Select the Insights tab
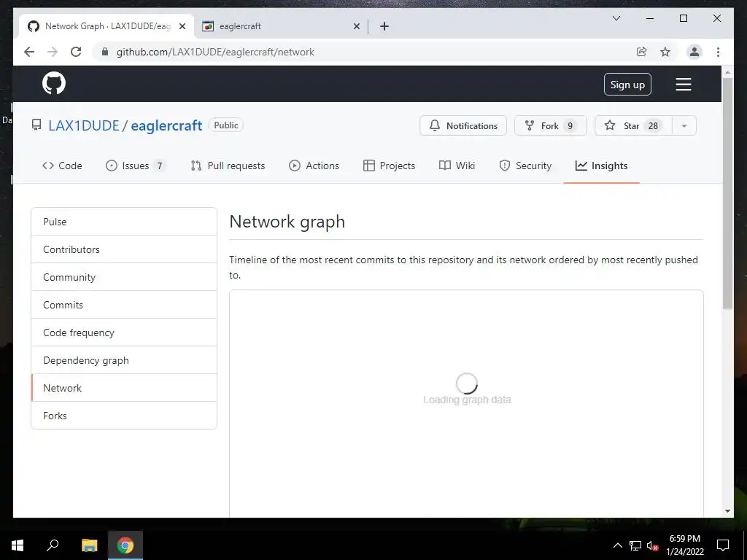 click(x=602, y=166)
